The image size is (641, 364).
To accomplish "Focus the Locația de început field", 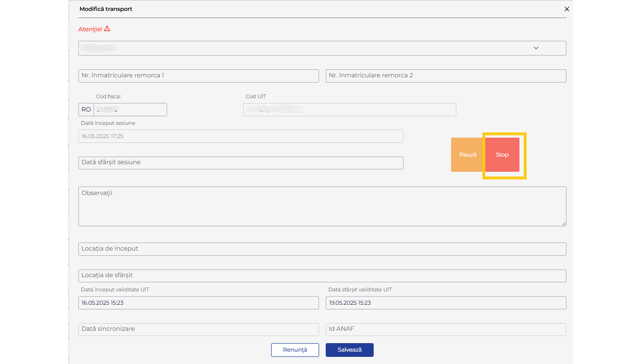I will pos(322,249).
